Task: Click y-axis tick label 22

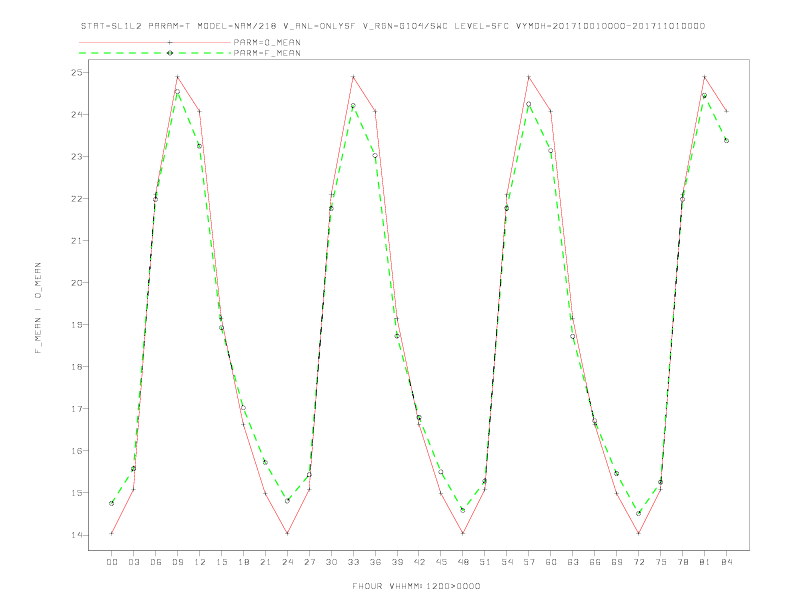Action: tap(76, 198)
